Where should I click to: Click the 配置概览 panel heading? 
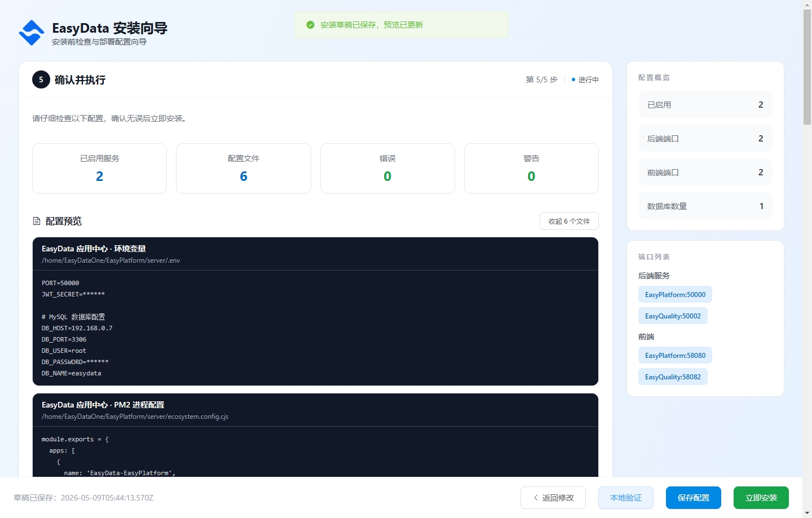tap(654, 78)
